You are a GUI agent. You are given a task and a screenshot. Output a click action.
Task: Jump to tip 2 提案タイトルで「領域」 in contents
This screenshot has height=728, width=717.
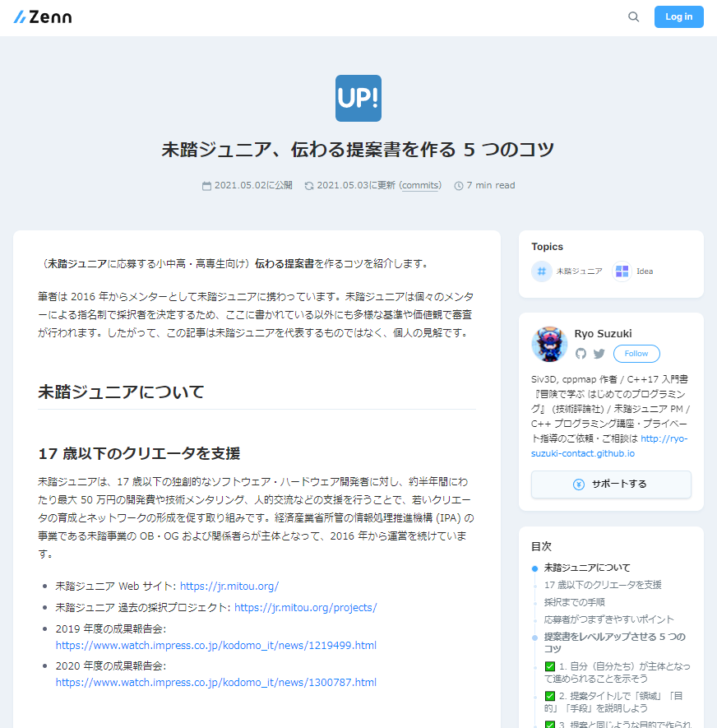point(613,702)
